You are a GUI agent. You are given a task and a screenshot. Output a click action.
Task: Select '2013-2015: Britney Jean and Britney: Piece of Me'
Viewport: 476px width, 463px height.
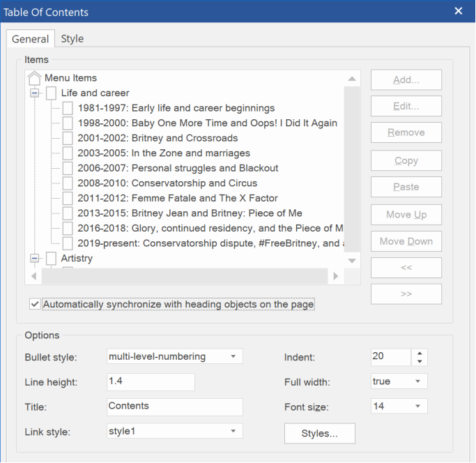[x=190, y=213]
